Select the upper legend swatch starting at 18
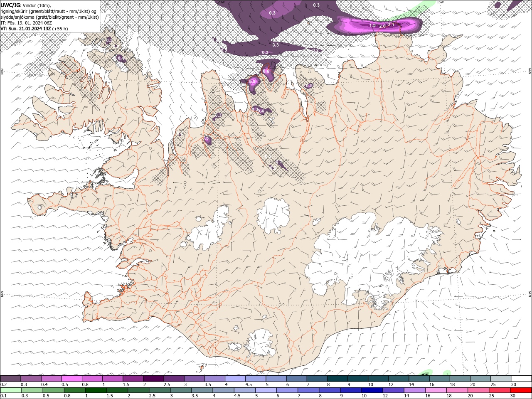 coord(460,379)
